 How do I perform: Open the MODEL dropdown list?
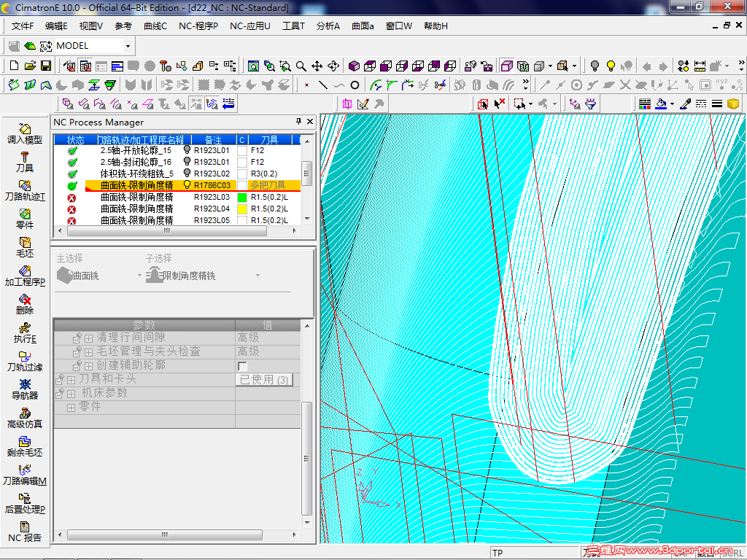tap(128, 46)
